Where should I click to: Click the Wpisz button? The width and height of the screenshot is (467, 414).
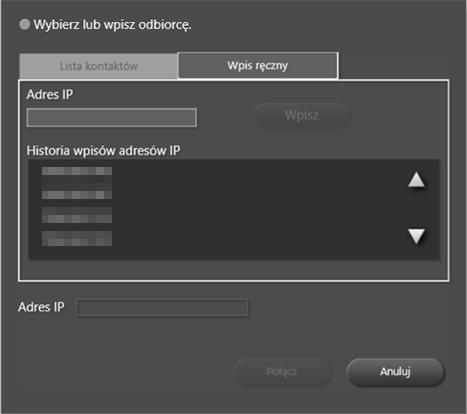303,115
